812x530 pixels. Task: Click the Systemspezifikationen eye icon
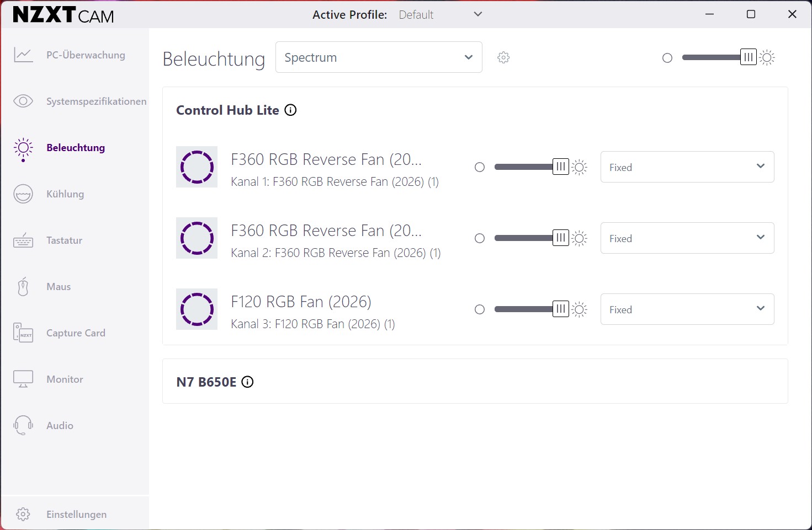point(23,101)
